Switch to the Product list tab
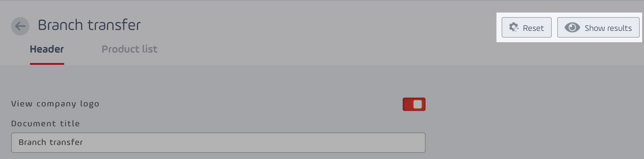This screenshot has height=159, width=644. (x=130, y=49)
